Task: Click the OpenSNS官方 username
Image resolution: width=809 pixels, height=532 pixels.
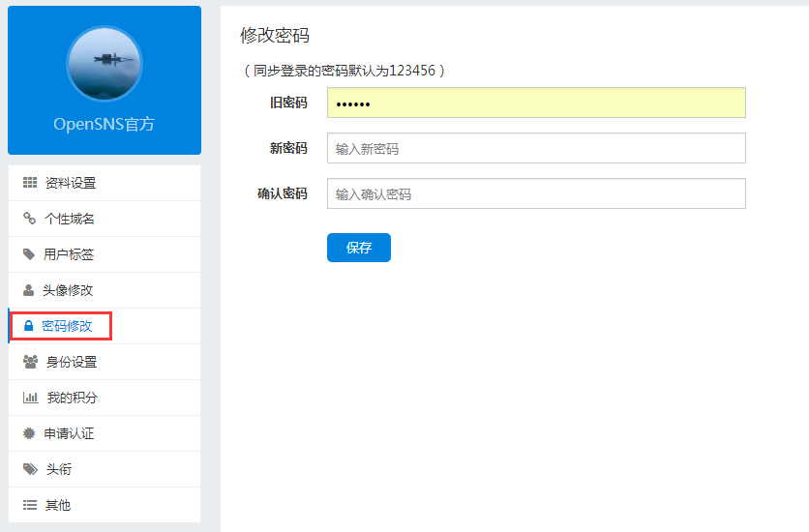Action: [x=105, y=124]
